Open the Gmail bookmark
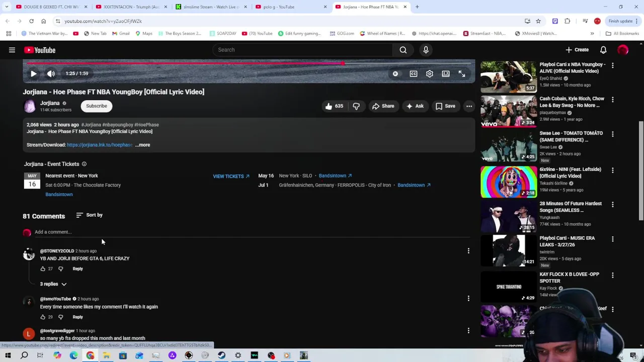The image size is (644, 362). point(121,34)
